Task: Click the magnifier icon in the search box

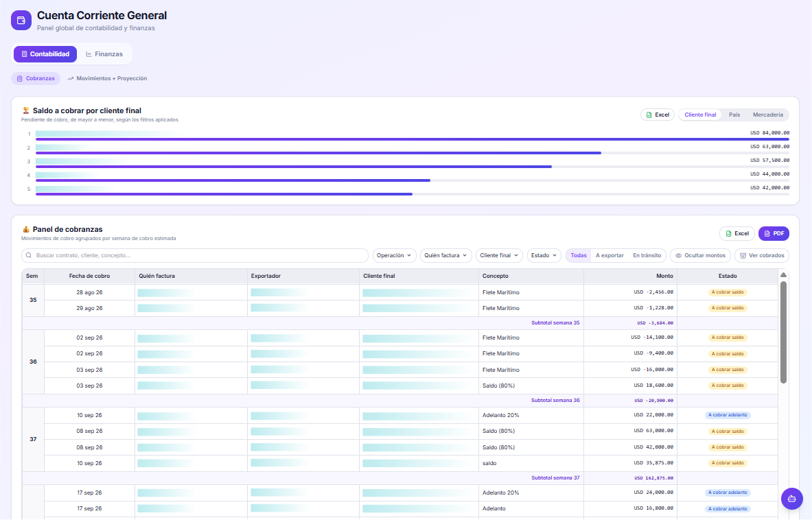Action: click(29, 256)
